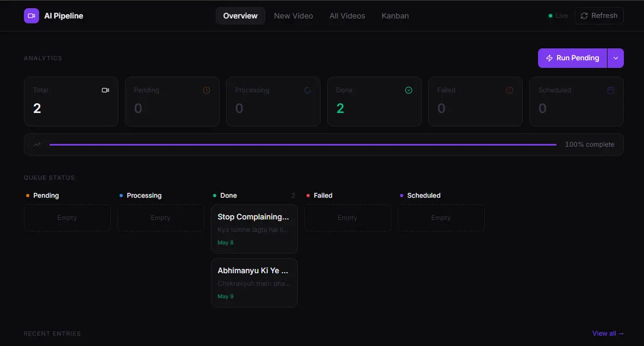Open the Kanban tab
The height and width of the screenshot is (346, 644).
coord(395,16)
